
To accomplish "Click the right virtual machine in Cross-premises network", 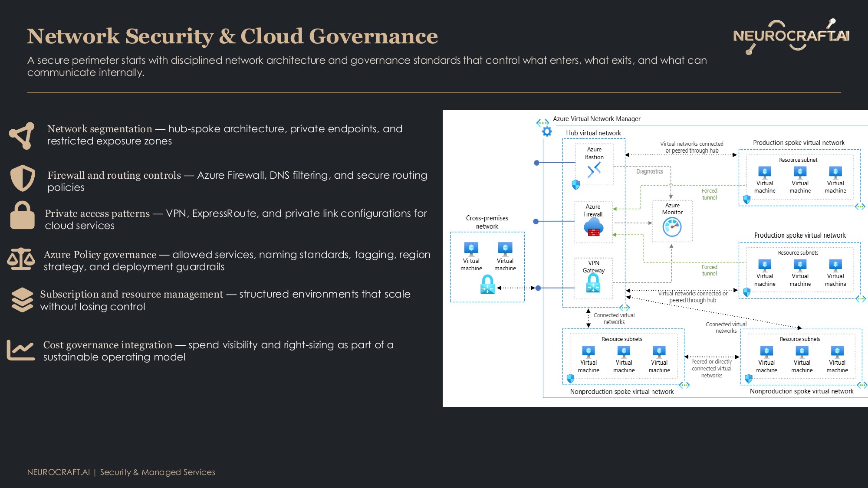I will coord(505,249).
